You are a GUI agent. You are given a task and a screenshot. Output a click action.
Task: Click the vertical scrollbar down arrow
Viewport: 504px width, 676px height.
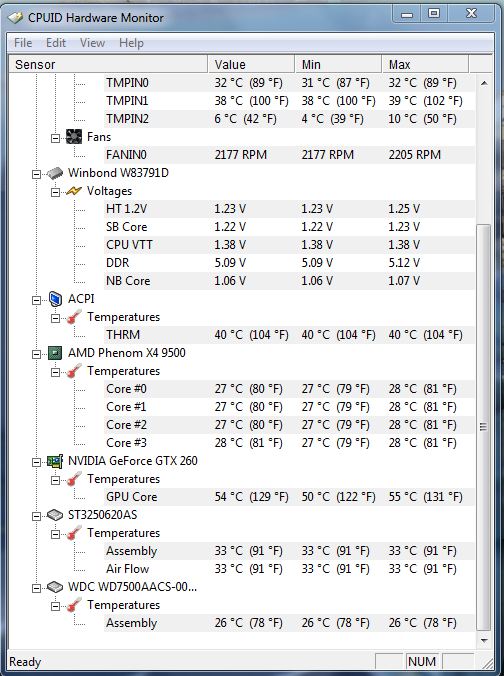(484, 641)
